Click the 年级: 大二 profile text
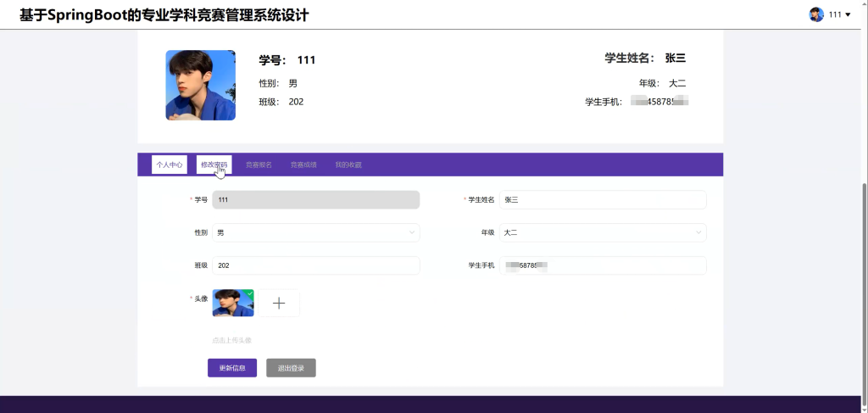Viewport: 868px width, 413px height. 663,84
